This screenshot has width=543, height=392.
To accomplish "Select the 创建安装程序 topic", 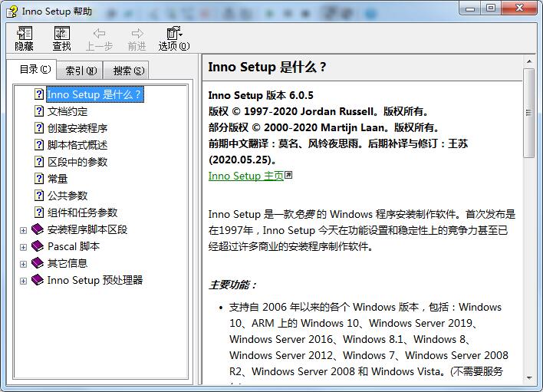I will [77, 128].
